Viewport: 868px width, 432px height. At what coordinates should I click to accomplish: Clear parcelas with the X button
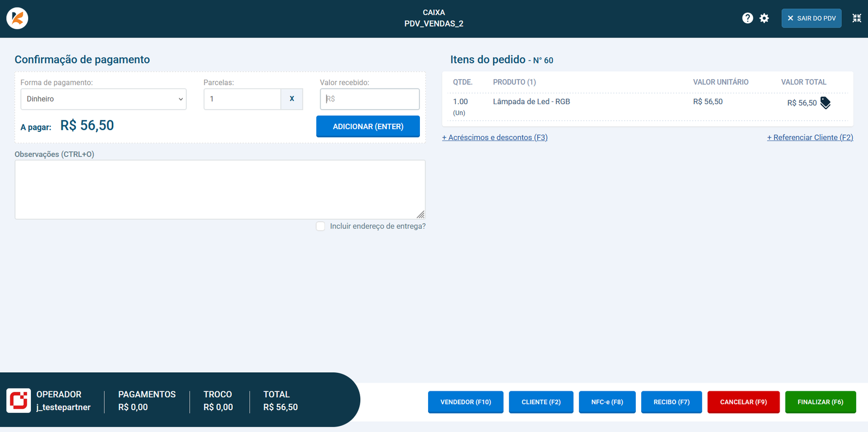coord(292,99)
